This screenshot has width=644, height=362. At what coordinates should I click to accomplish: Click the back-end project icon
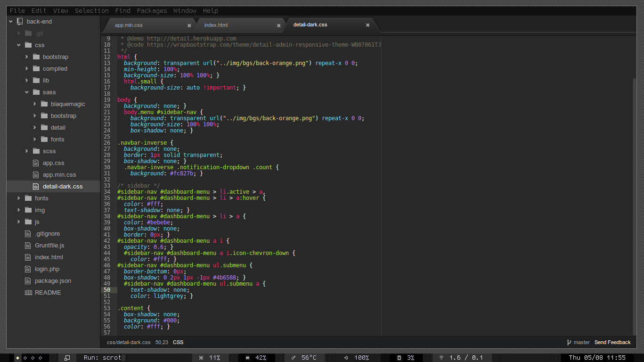pos(19,21)
